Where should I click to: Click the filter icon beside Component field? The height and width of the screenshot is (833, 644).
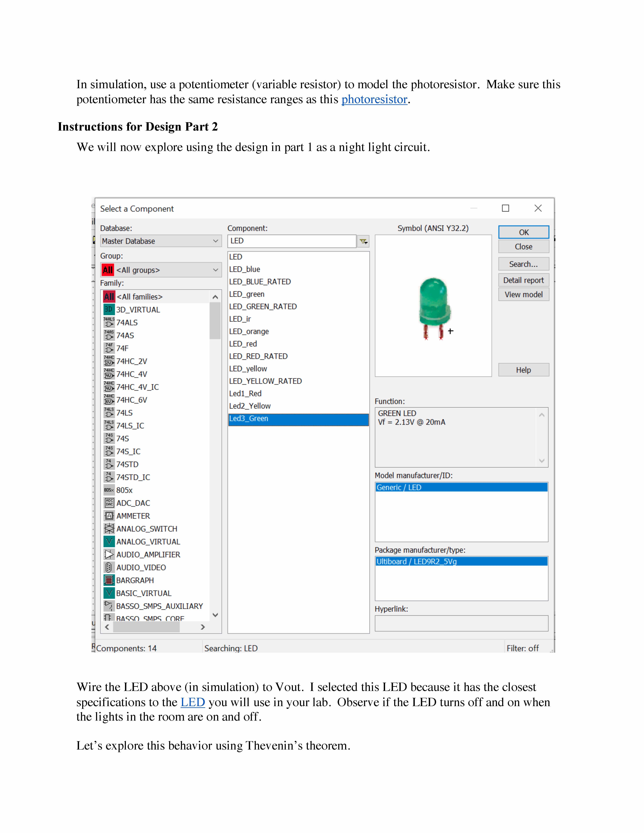click(363, 241)
